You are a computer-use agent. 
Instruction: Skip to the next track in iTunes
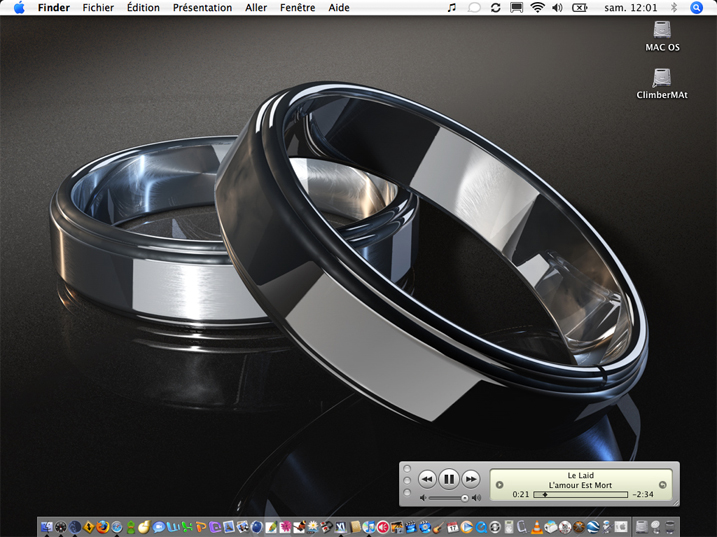(471, 479)
